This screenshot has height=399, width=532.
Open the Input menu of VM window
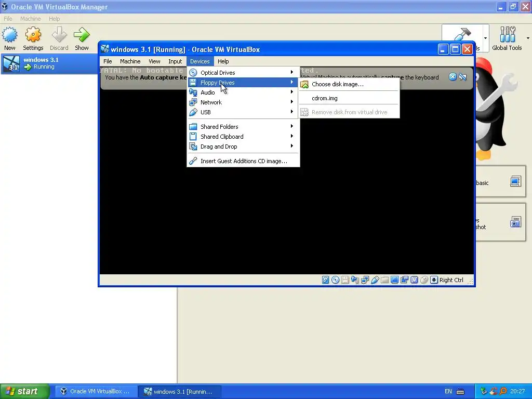tap(175, 61)
